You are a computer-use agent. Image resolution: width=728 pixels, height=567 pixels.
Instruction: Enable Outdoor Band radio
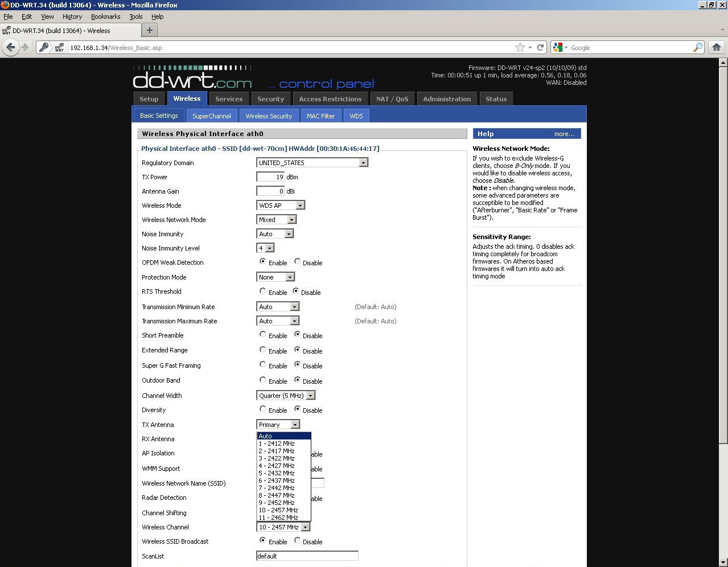click(262, 380)
